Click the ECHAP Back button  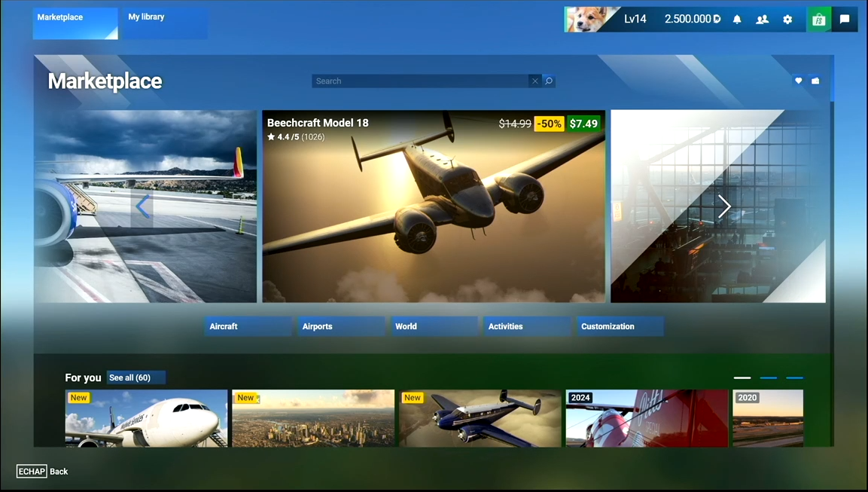(x=42, y=472)
